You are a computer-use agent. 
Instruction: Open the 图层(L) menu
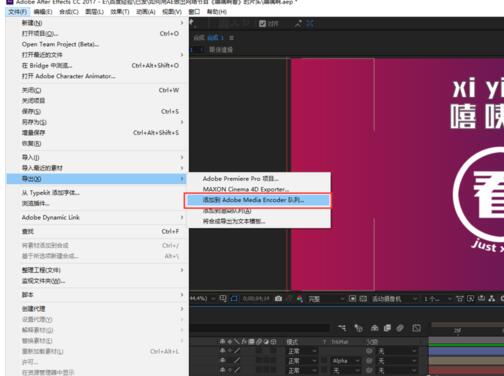point(94,12)
